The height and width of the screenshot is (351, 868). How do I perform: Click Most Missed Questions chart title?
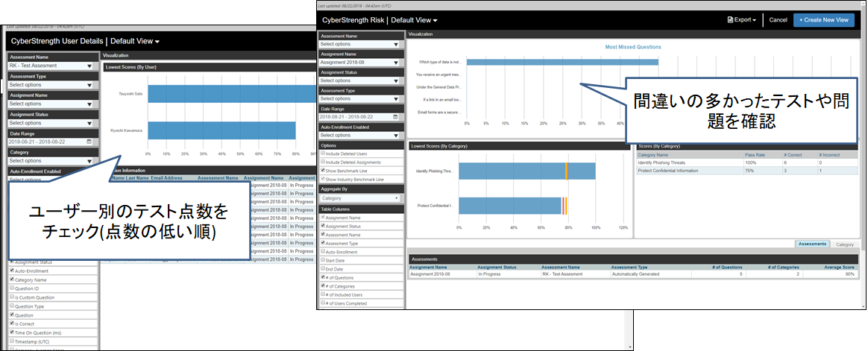coord(633,47)
